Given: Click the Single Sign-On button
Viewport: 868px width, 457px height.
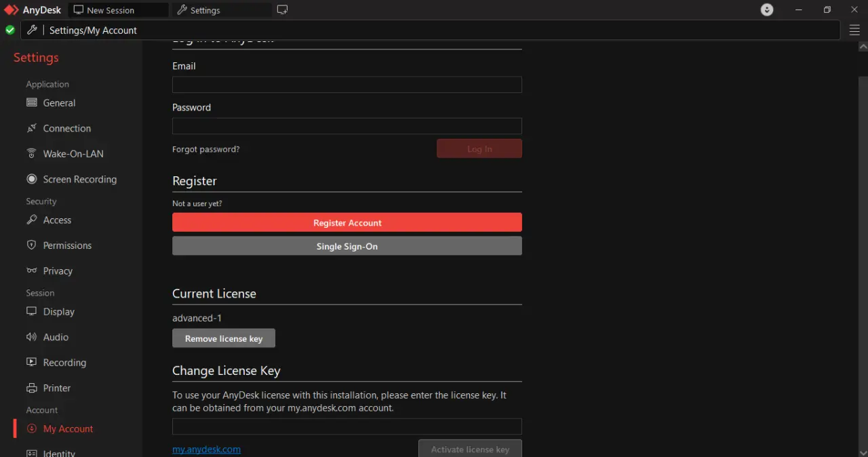Looking at the screenshot, I should coord(347,246).
